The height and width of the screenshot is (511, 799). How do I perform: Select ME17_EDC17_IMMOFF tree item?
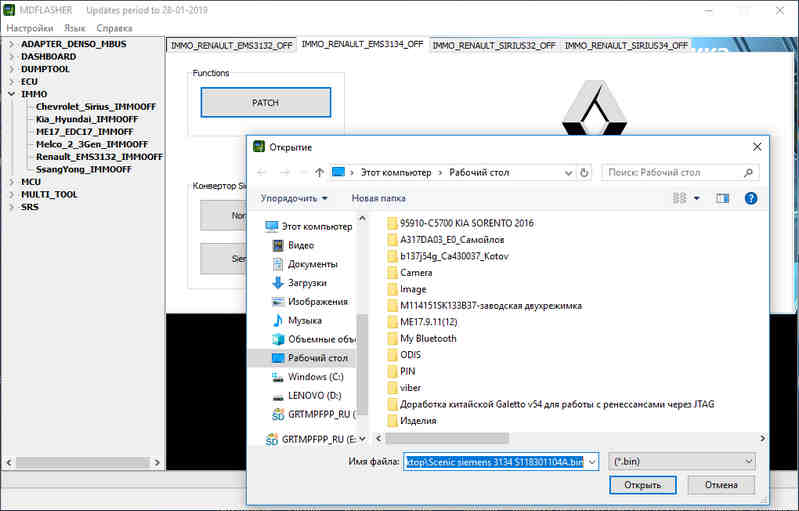[85, 132]
